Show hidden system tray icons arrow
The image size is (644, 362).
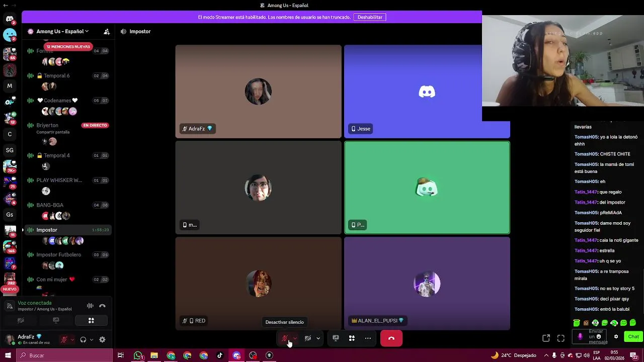tap(546, 355)
